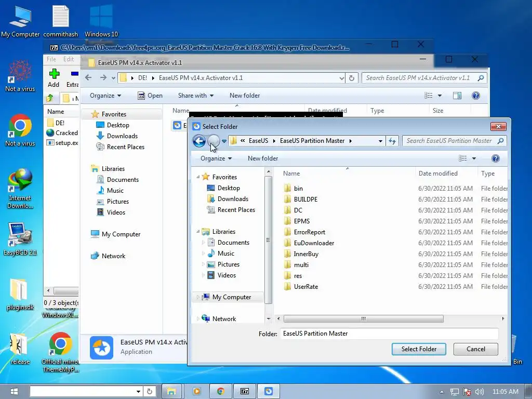The height and width of the screenshot is (399, 532).
Task: Toggle preview pane icon in Explorer window
Action: [x=457, y=96]
